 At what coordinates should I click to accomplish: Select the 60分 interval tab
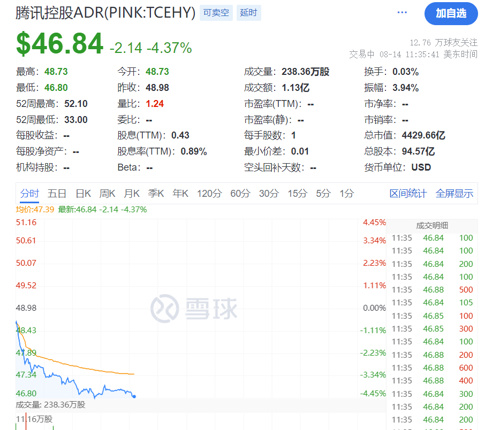click(x=240, y=193)
